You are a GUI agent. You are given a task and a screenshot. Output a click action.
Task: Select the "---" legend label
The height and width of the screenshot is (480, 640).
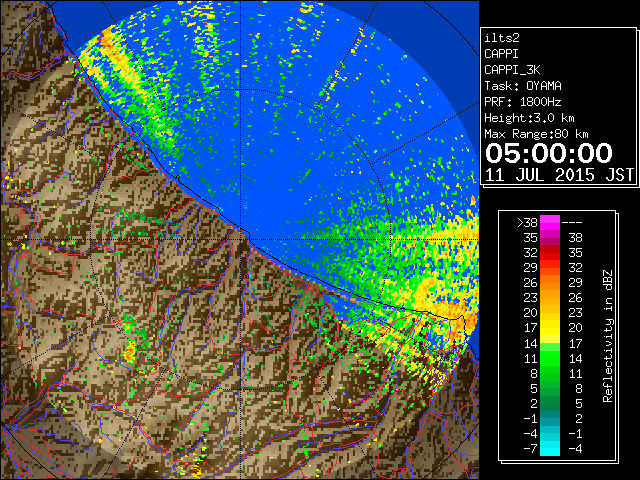pyautogui.click(x=572, y=223)
